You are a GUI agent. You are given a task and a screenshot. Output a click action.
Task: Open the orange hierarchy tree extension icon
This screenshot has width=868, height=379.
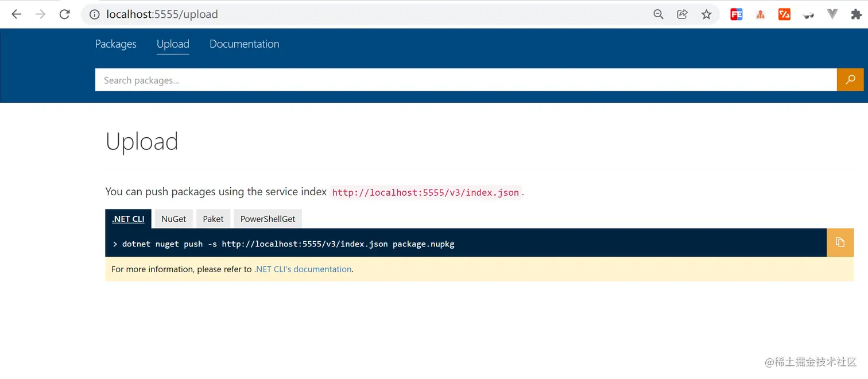[760, 15]
